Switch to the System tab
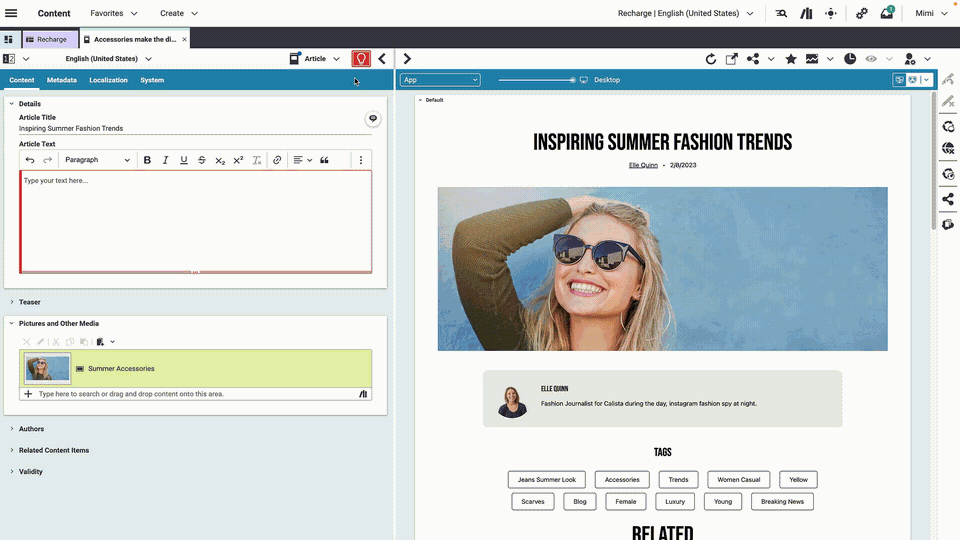960x540 pixels. [152, 80]
